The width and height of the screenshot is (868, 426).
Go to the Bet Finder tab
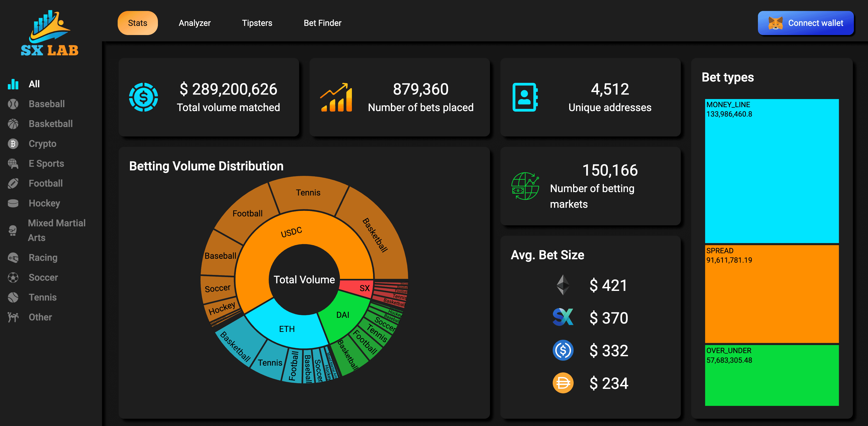point(322,23)
